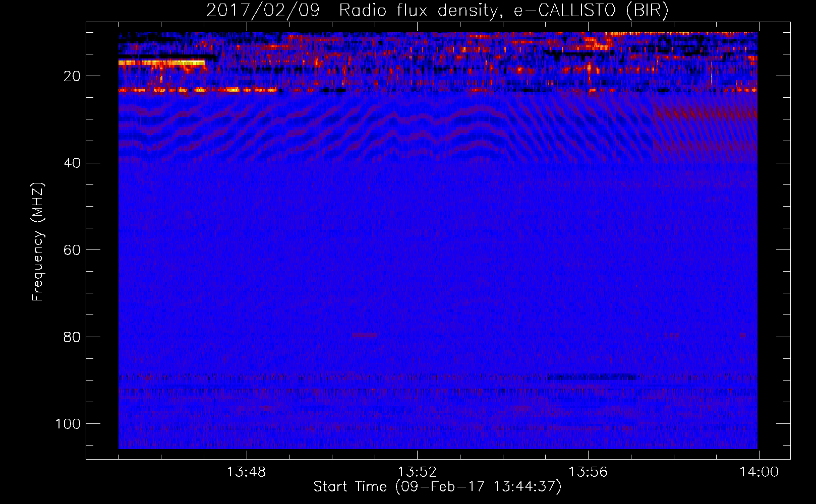Click the 13:48 time tick label

coord(246,472)
